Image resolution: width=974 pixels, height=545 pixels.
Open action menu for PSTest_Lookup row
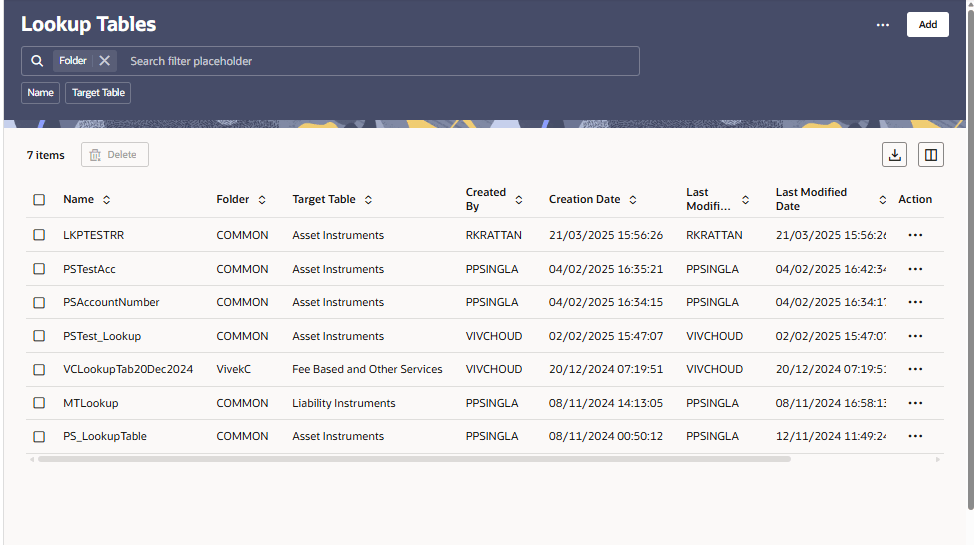[915, 336]
